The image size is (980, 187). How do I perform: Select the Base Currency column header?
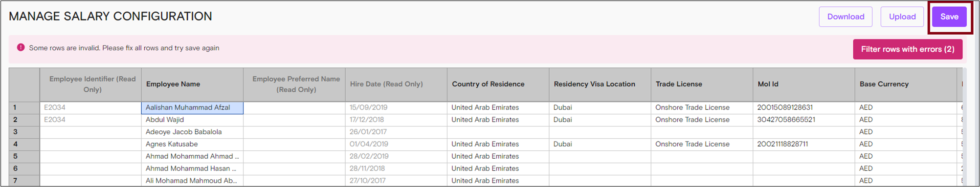[906, 84]
